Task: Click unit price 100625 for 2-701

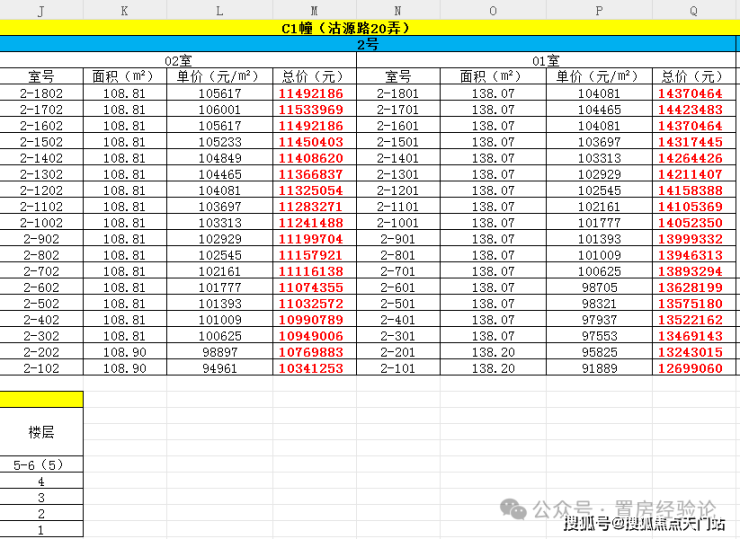Action: pyautogui.click(x=599, y=271)
